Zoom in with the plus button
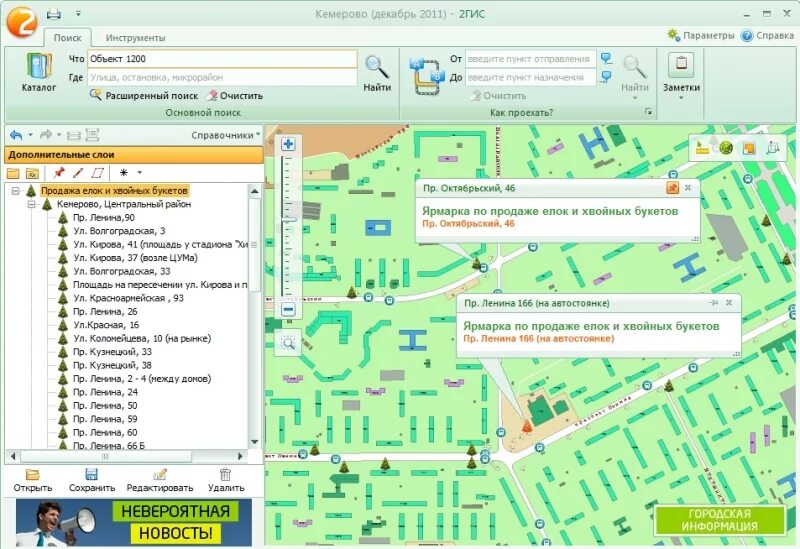 tap(288, 144)
